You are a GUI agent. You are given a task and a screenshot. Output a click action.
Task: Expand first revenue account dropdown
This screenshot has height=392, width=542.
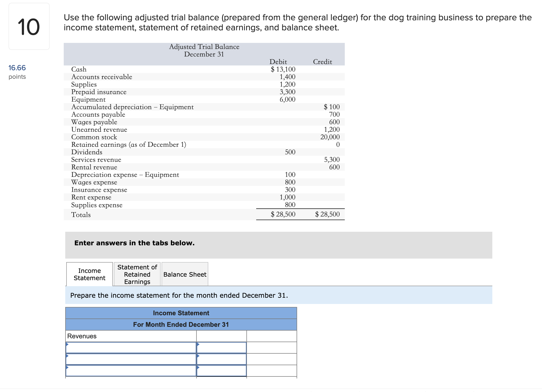click(x=131, y=348)
